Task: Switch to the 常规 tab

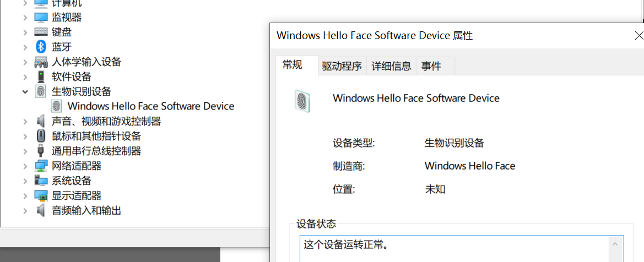Action: pos(297,65)
